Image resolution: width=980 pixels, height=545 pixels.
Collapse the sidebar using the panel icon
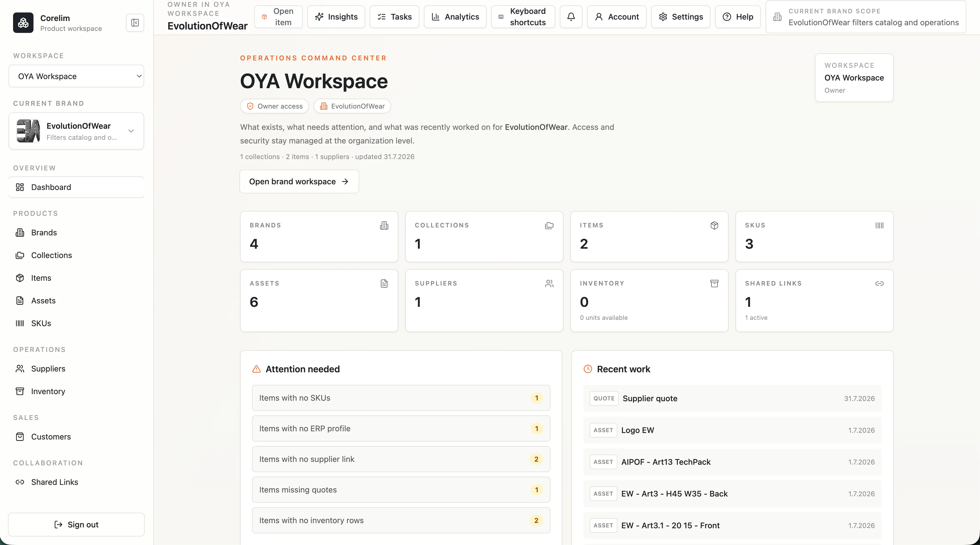coord(135,23)
